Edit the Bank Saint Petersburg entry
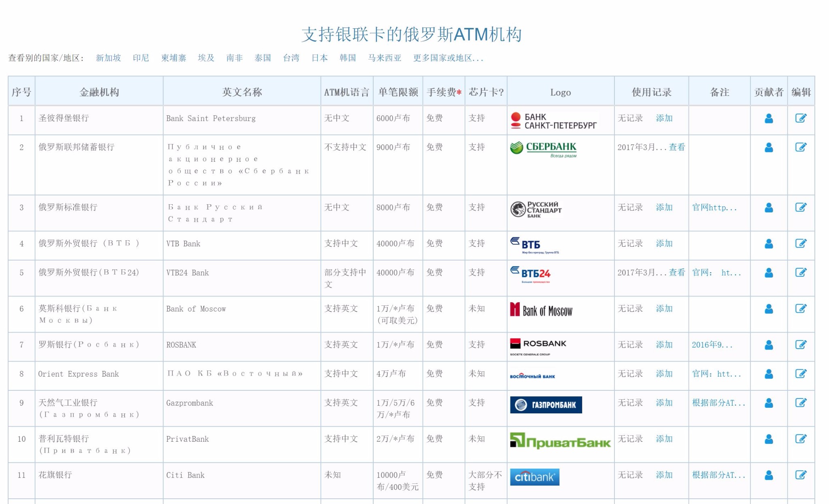The height and width of the screenshot is (504, 829). click(x=801, y=118)
